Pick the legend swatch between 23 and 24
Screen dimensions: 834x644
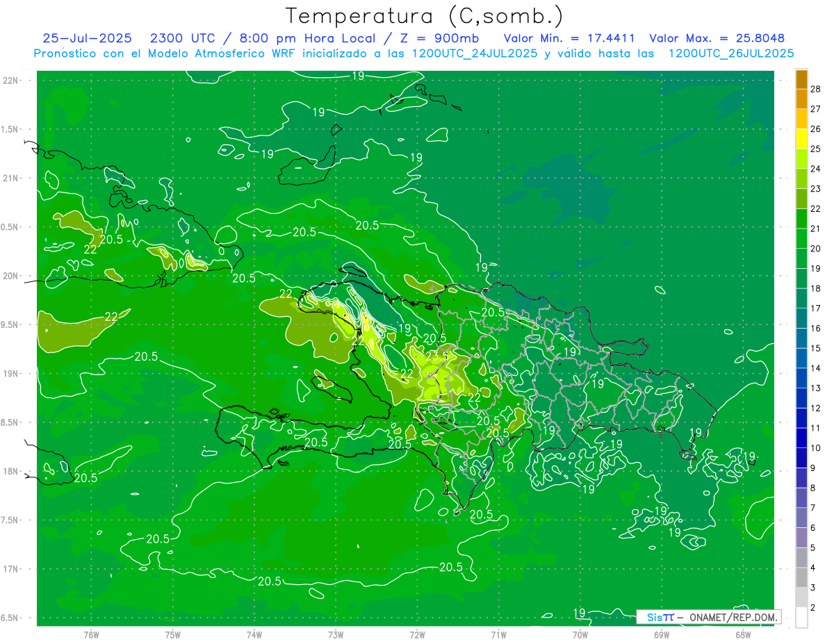801,179
